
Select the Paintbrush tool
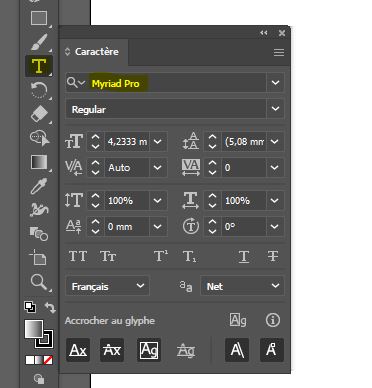pyautogui.click(x=39, y=42)
